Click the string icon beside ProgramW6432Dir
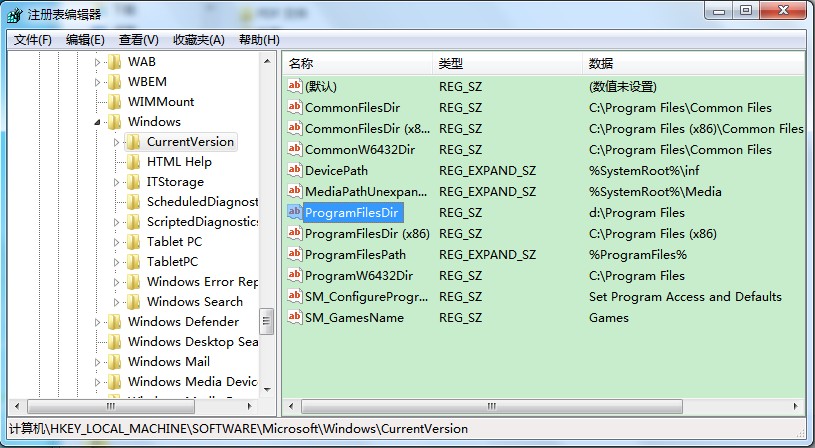Screen dimensions: 815x448 tap(295, 275)
